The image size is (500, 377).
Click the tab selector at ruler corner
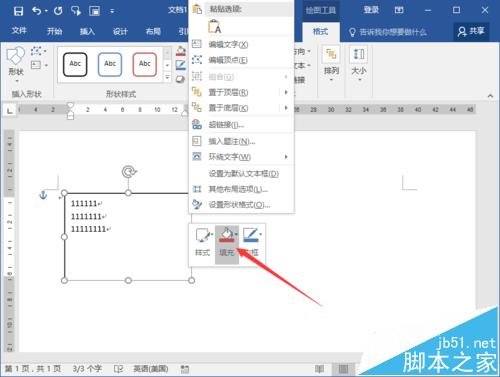(x=10, y=110)
